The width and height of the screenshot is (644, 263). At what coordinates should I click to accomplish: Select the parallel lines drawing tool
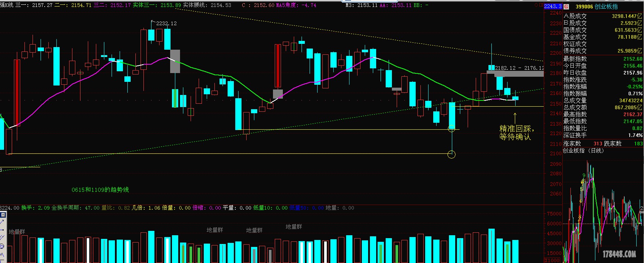pyautogui.click(x=2, y=237)
